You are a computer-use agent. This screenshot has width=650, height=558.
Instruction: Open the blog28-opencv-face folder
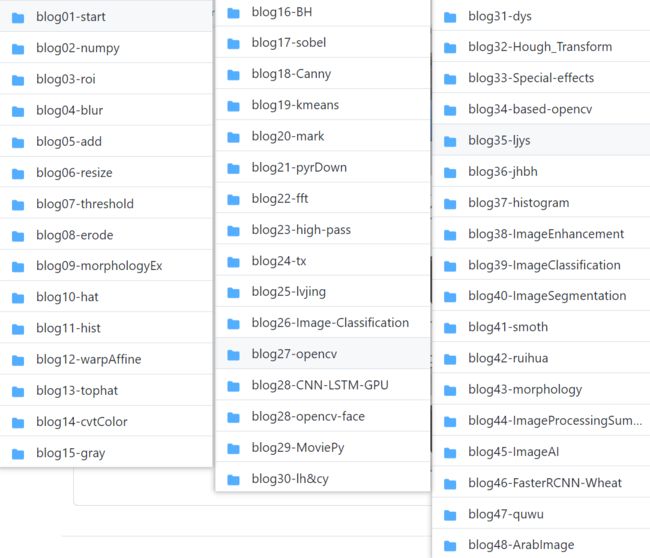point(323,416)
